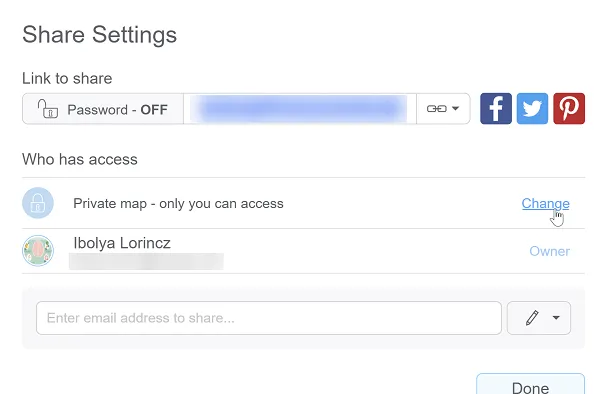Click the unlocked padlock in Password button
This screenshot has width=600, height=394.
tap(47, 109)
